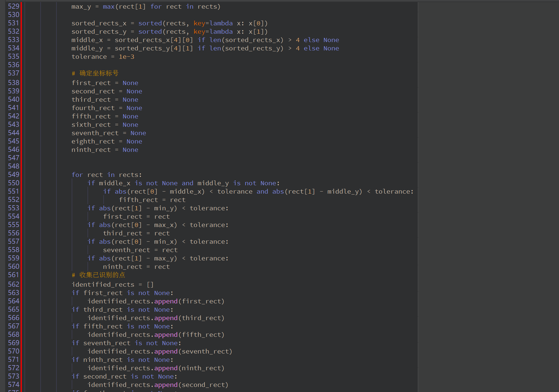559x392 pixels.
Task: Click the append call for second_rect
Action: (x=166, y=385)
